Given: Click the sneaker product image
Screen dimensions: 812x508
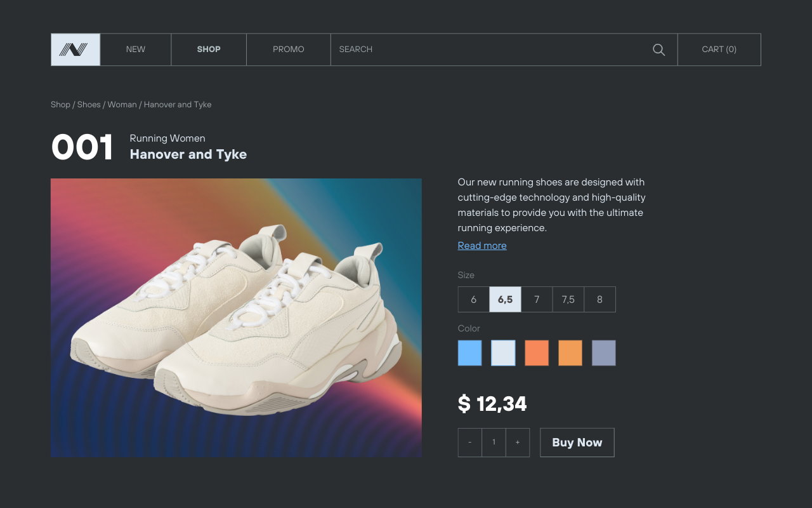Looking at the screenshot, I should click(236, 317).
